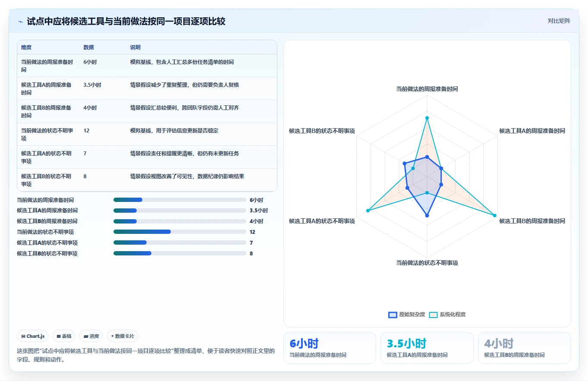Click the blue radar point on 当前做法的状态不明事项 axis
The height and width of the screenshot is (381, 588).
tap(427, 215)
